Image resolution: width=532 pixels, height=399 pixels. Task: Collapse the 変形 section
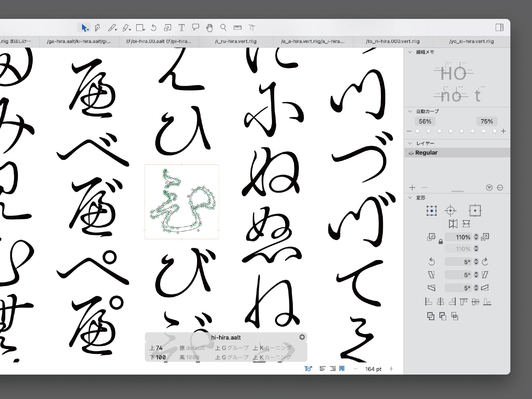(x=410, y=198)
